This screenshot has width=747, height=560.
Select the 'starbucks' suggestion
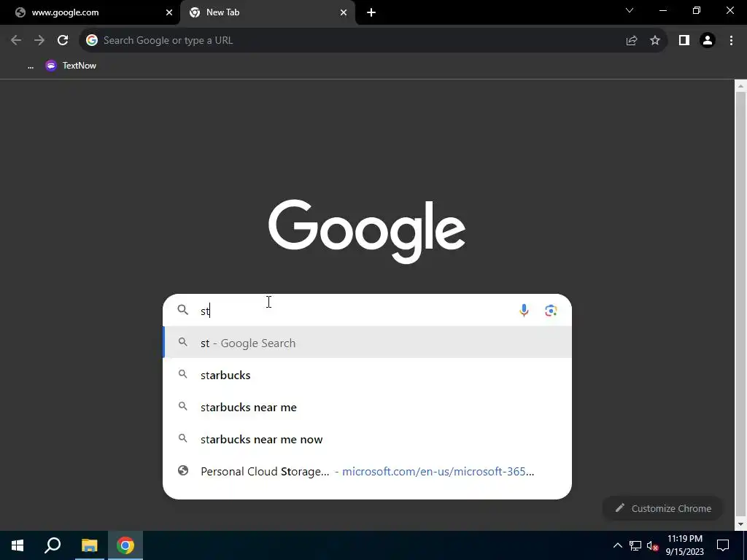pyautogui.click(x=368, y=375)
